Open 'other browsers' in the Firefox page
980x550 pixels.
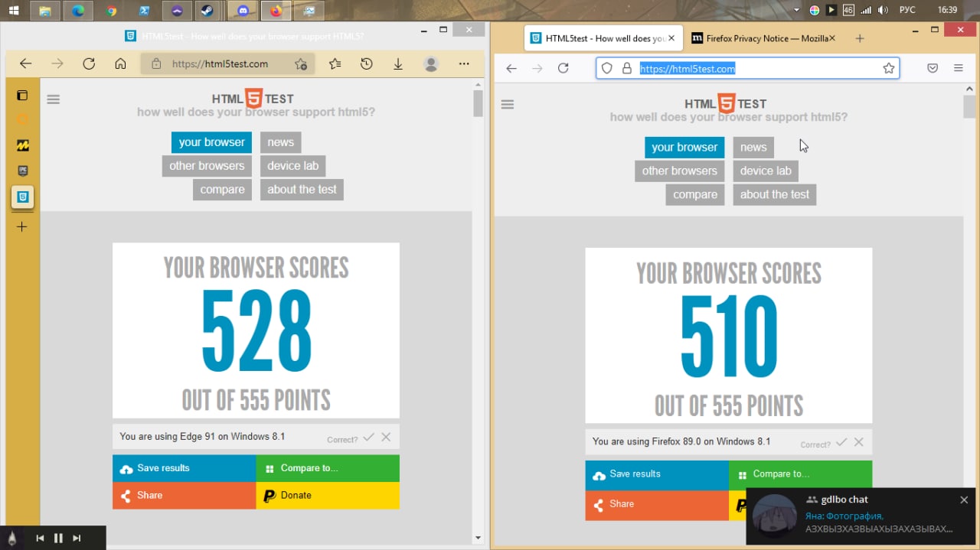click(680, 171)
